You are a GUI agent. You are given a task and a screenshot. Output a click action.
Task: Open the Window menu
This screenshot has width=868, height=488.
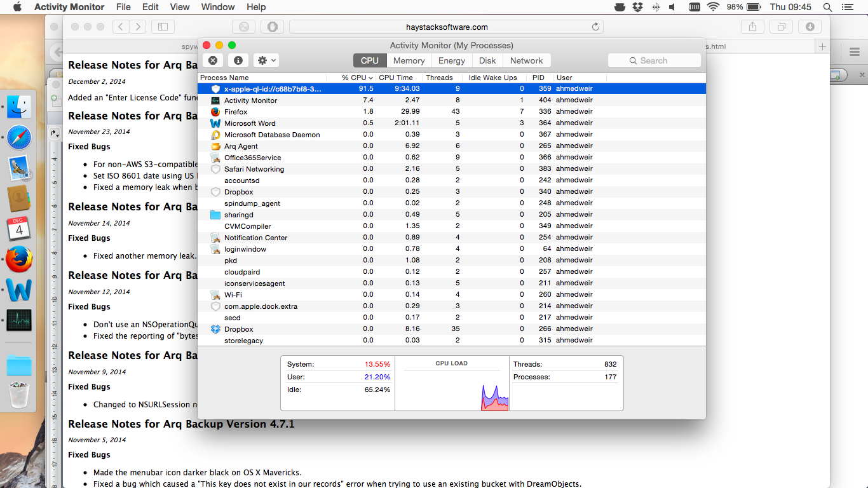218,7
